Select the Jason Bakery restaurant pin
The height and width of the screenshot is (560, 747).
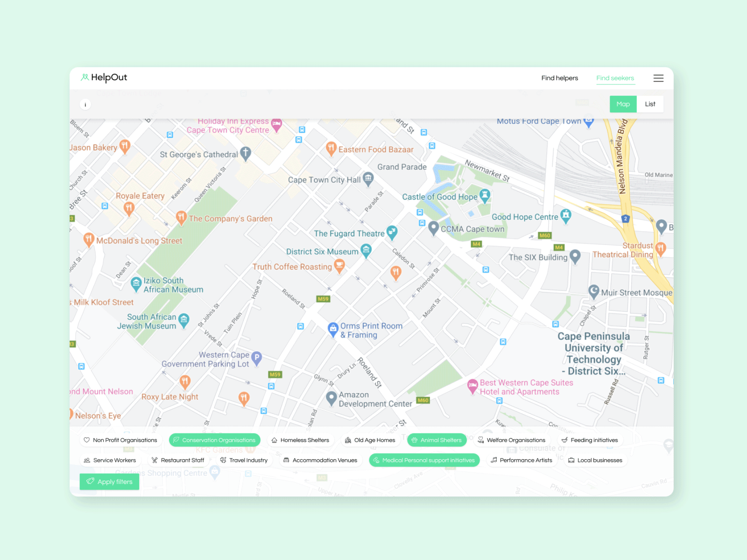(124, 147)
